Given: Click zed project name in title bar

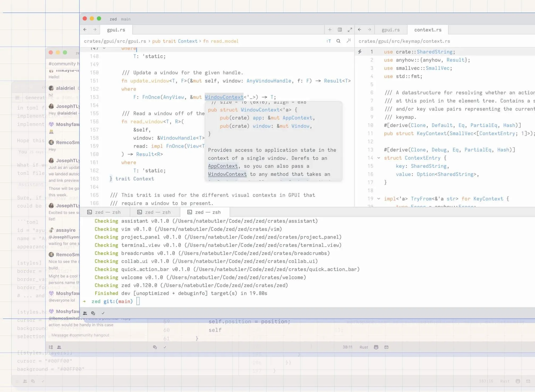Looking at the screenshot, I should click(x=113, y=19).
